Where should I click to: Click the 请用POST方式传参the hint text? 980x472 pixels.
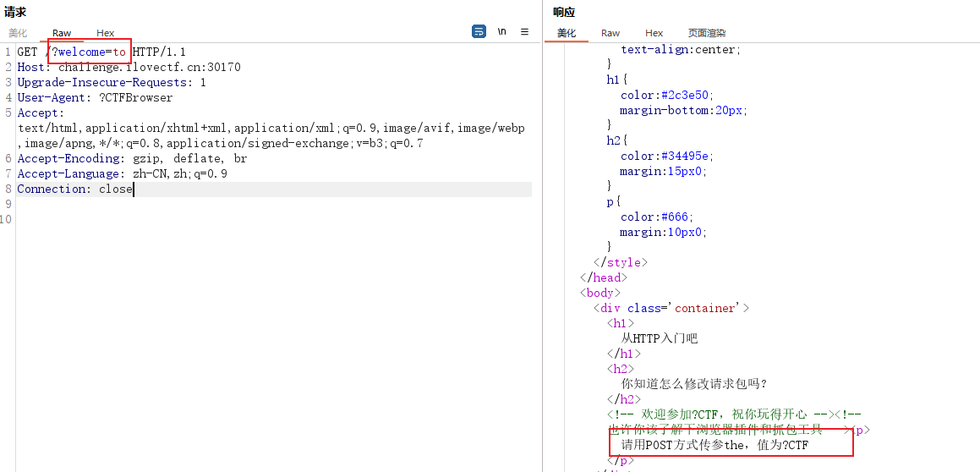tap(715, 445)
